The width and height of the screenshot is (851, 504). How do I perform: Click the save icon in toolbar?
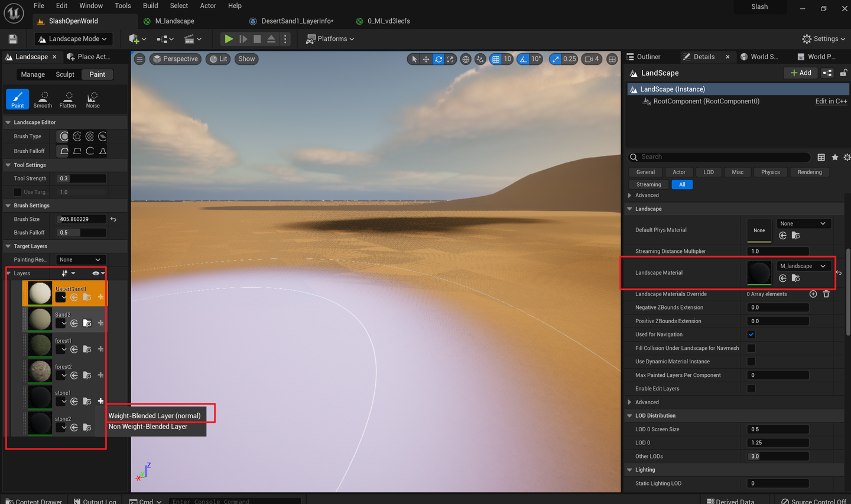click(13, 39)
